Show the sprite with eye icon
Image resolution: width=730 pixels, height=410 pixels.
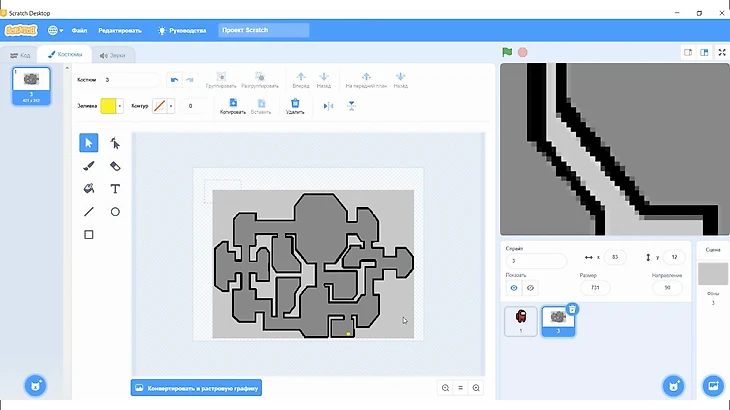[514, 288]
